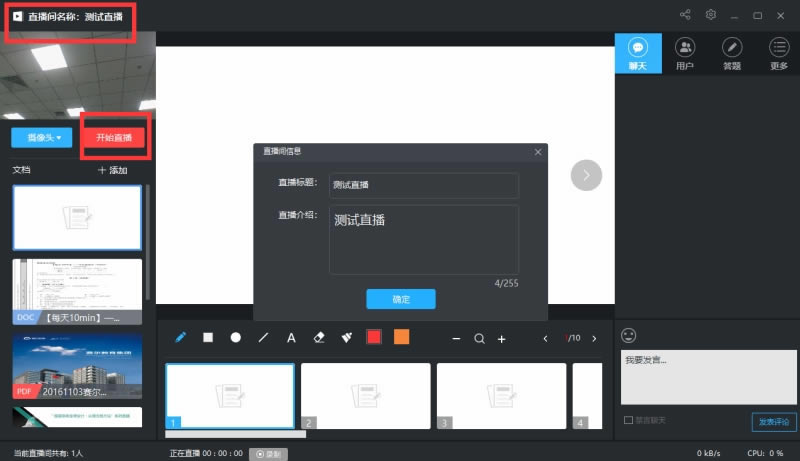Go to the next slide page arrow
This screenshot has height=461, width=800.
click(594, 338)
